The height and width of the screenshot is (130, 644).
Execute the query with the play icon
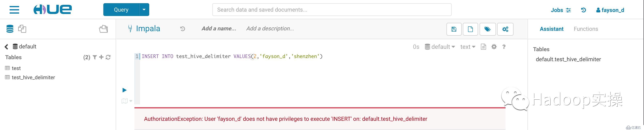pos(124,90)
